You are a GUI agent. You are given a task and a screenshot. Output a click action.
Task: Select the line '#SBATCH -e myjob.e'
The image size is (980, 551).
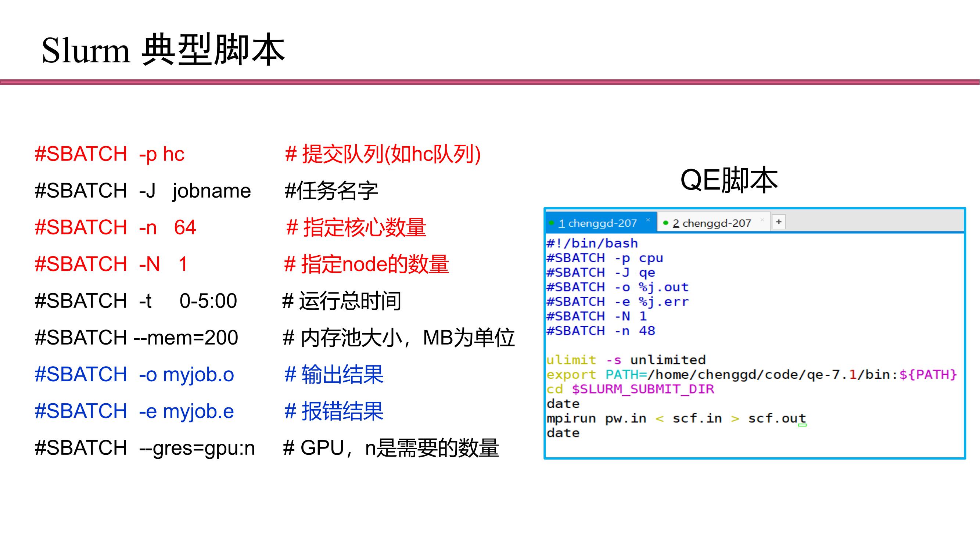tap(134, 411)
